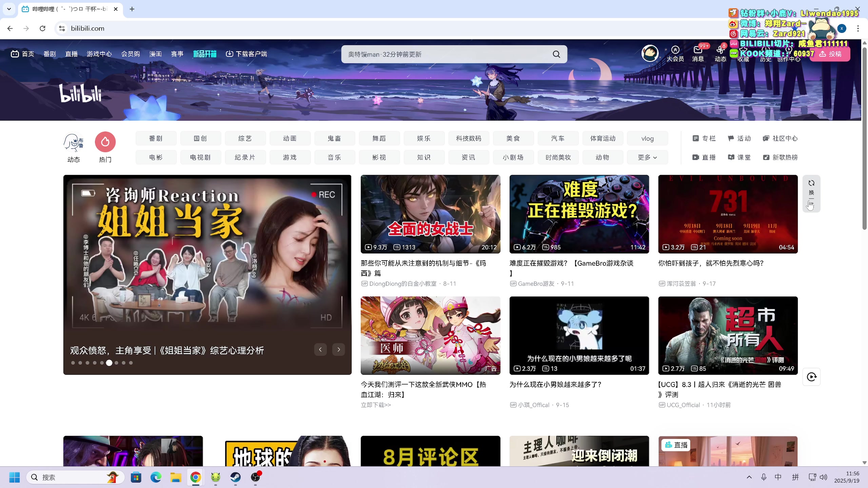Screen dimensions: 868x488
Task: Open the 鬼畜 category
Action: click(x=334, y=138)
